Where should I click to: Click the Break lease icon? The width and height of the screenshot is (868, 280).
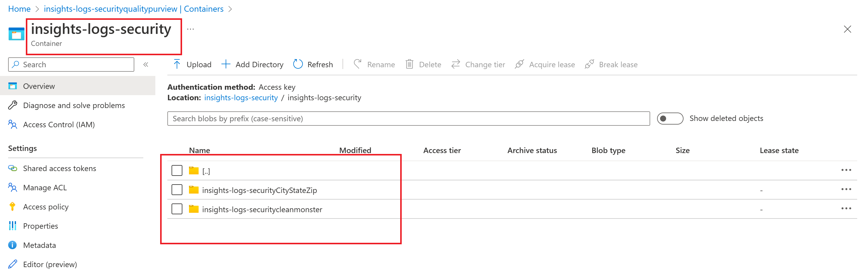(x=589, y=64)
